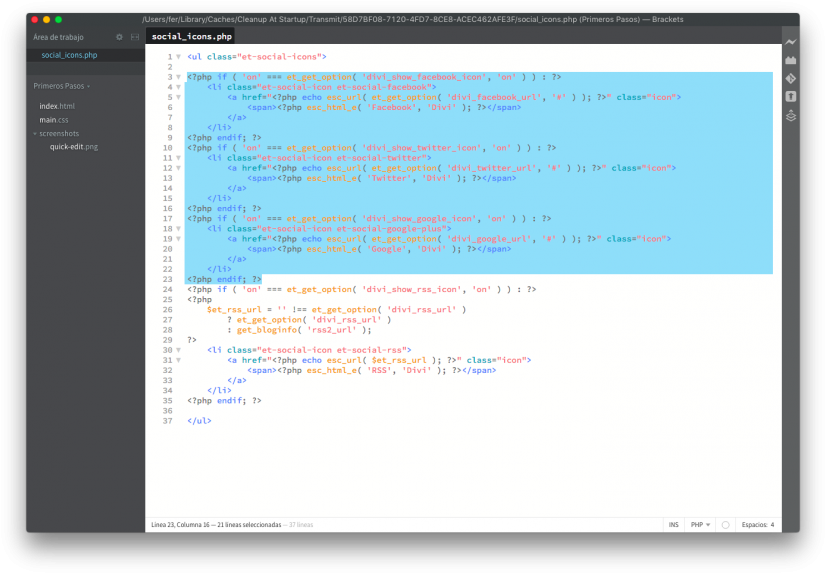Change the indentation size value 4
The image size is (825, 573).
pos(771,524)
